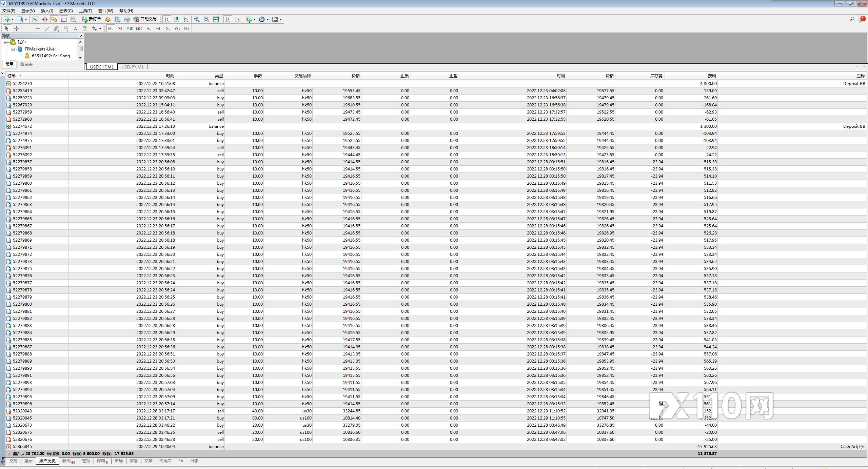Screen dimensions: 868x469
Task: Click the new chart icon
Action: (6, 19)
